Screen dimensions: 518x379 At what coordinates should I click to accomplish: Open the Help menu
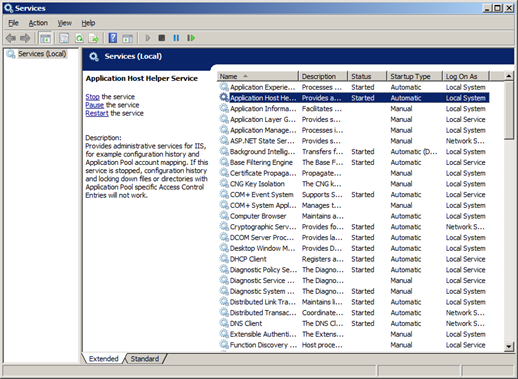[88, 23]
